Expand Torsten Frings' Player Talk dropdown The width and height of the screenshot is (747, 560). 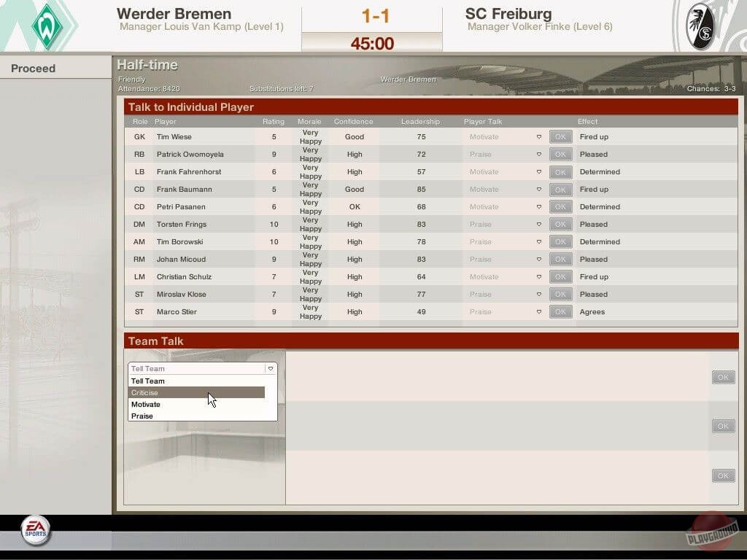[x=539, y=225]
